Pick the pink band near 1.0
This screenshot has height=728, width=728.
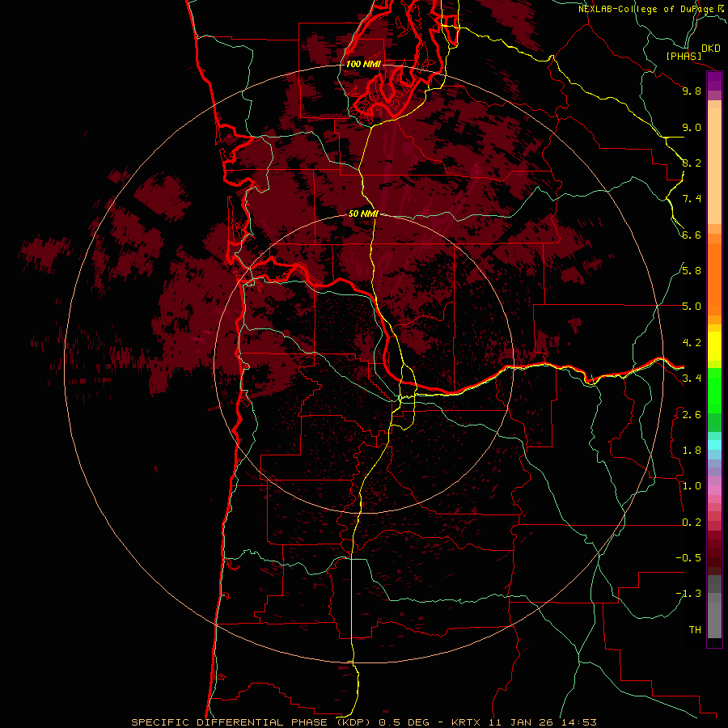[x=714, y=490]
